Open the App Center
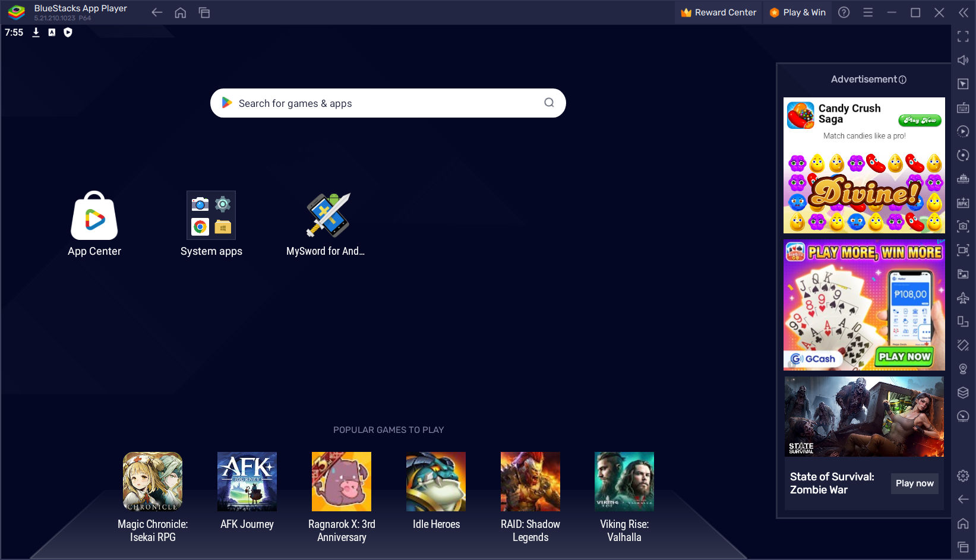This screenshot has height=560, width=976. click(x=94, y=224)
